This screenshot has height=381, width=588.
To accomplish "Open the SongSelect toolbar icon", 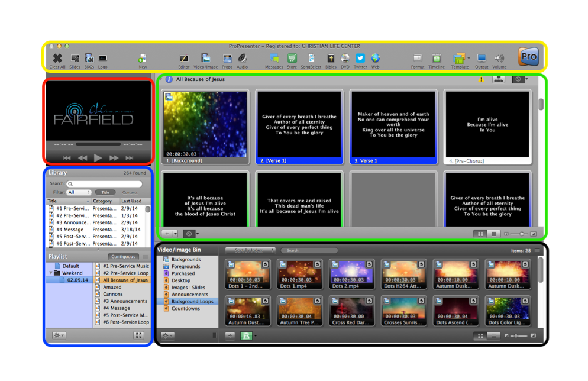I will pos(311,59).
